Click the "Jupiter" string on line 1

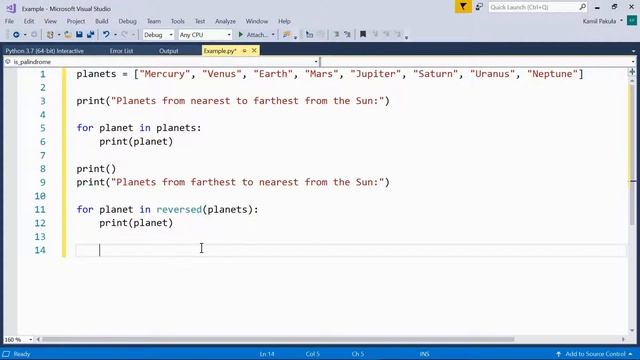pos(376,74)
